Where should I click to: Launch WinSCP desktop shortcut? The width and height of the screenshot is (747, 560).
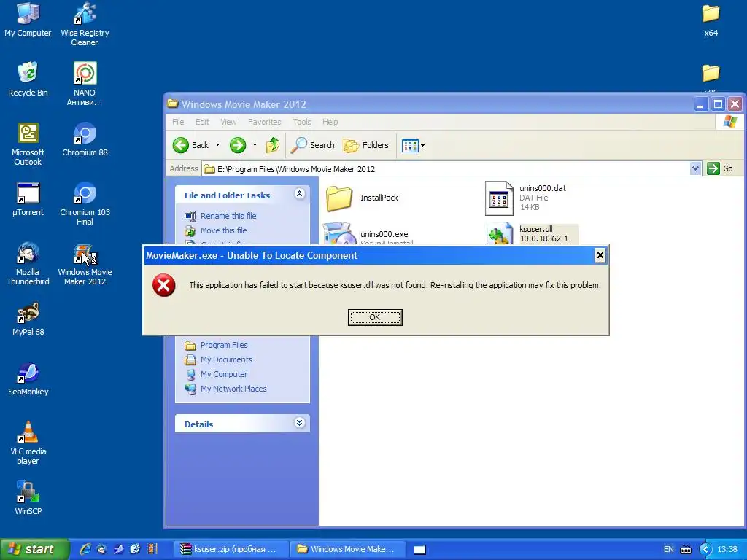(x=28, y=498)
